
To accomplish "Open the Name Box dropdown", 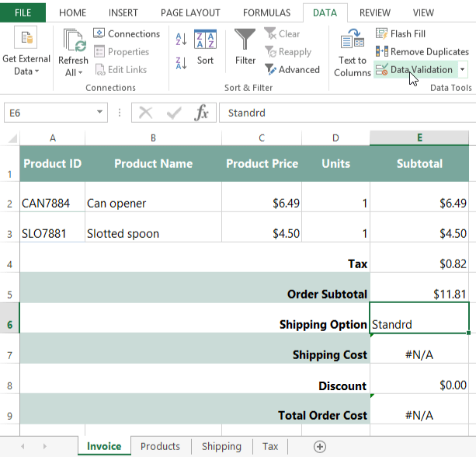I will [x=100, y=113].
